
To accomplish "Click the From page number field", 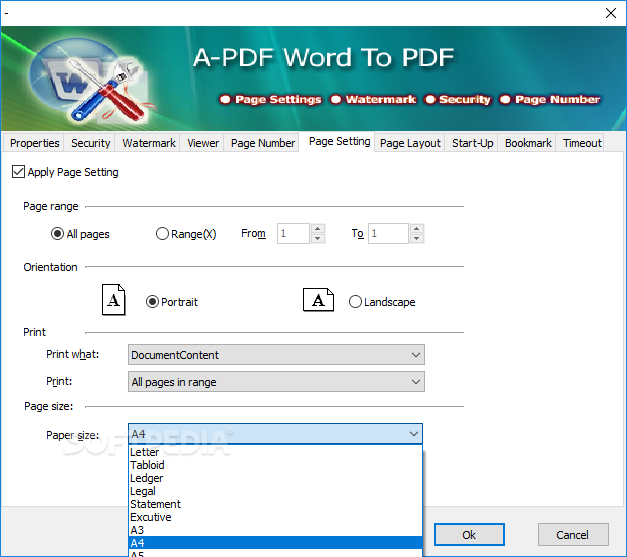I will pos(294,234).
